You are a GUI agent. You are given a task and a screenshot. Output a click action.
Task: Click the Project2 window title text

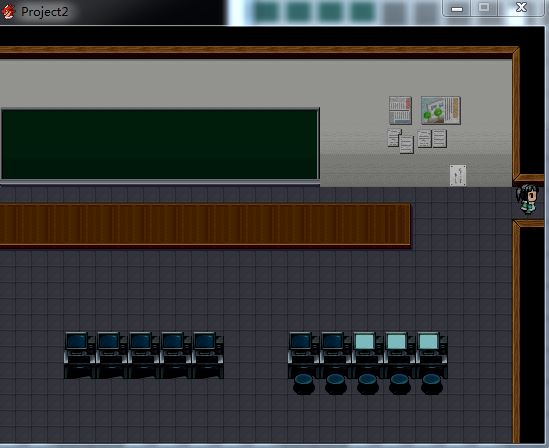click(44, 12)
